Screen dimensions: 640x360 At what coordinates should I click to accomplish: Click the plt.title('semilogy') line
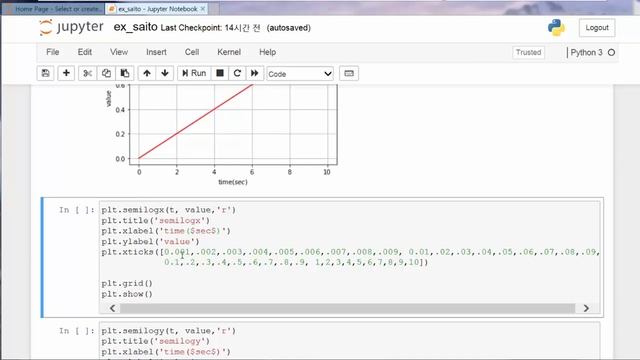tap(156, 341)
